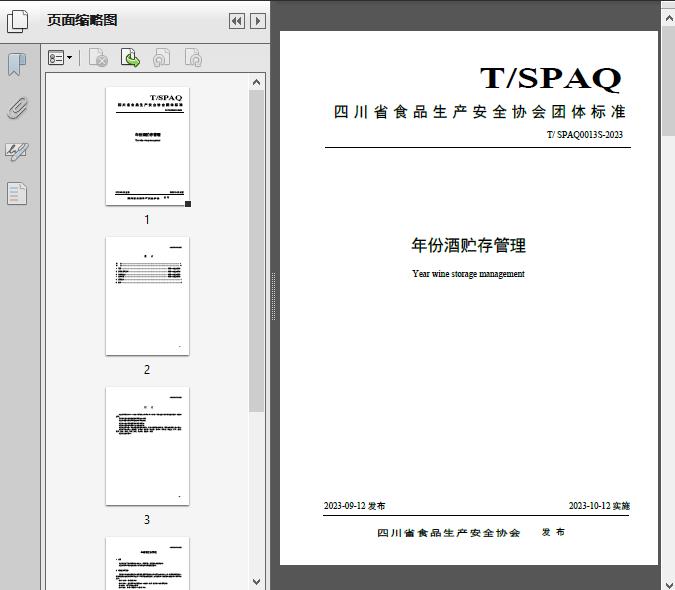Collapse the thumbnails pane with double arrow
The height and width of the screenshot is (590, 675).
coord(237,21)
